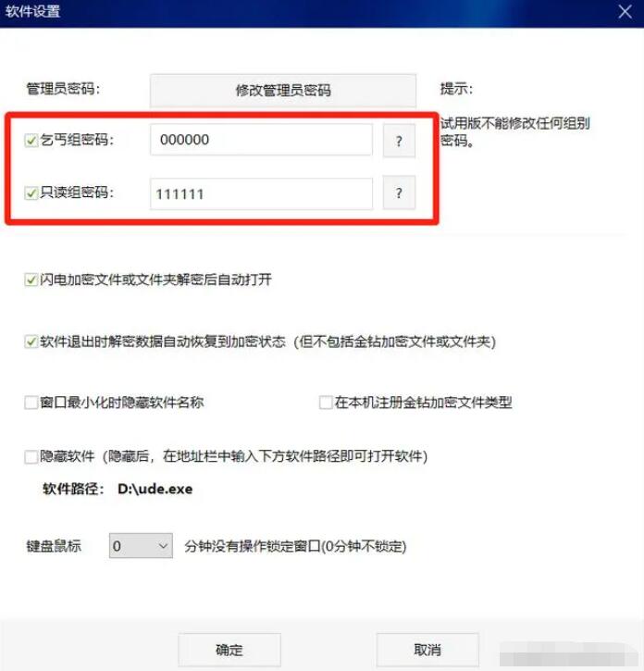The height and width of the screenshot is (671, 644).
Task: Click the question mark next to 只读组密码
Action: [399, 193]
